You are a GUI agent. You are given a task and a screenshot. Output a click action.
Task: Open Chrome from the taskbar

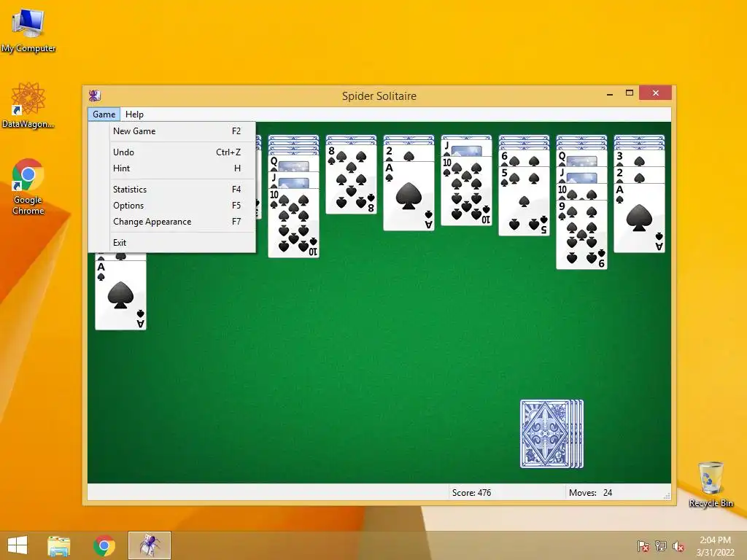pos(104,545)
